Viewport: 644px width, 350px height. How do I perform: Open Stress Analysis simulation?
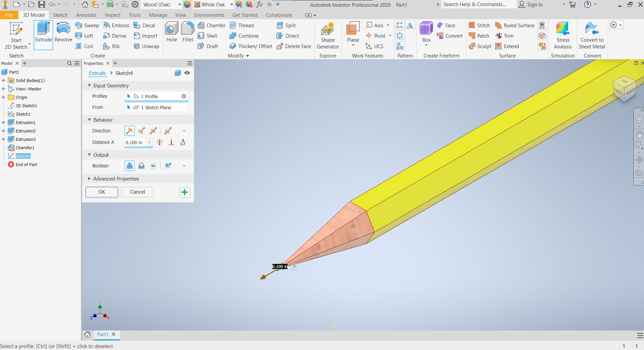click(563, 36)
